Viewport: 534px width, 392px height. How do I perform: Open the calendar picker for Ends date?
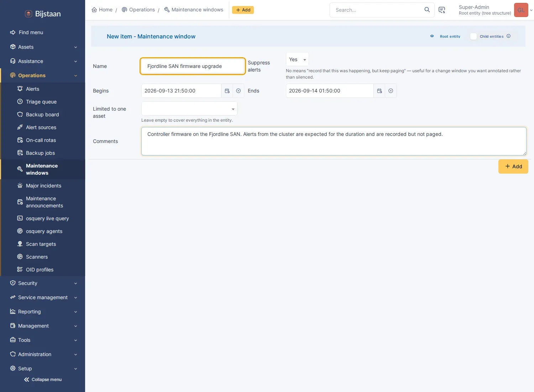[x=379, y=91]
